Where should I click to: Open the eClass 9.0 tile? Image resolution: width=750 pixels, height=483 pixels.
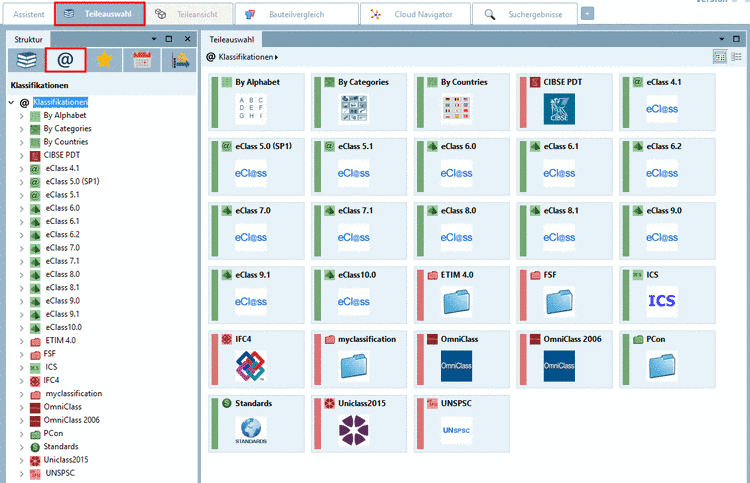(x=667, y=231)
